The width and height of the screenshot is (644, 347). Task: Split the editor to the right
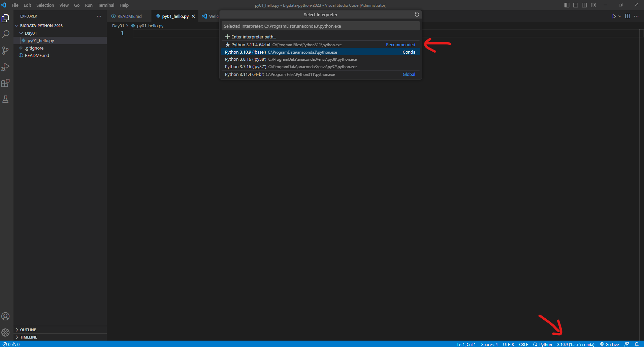pos(627,16)
